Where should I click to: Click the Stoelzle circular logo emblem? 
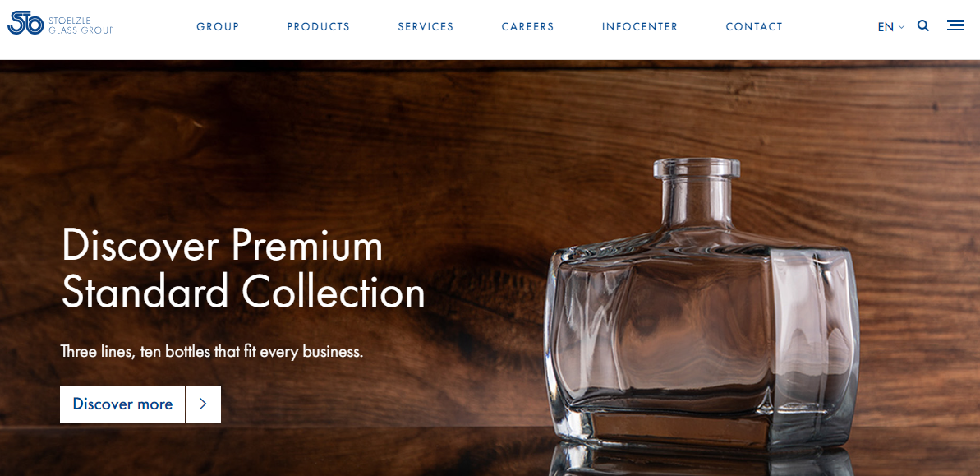point(25,22)
